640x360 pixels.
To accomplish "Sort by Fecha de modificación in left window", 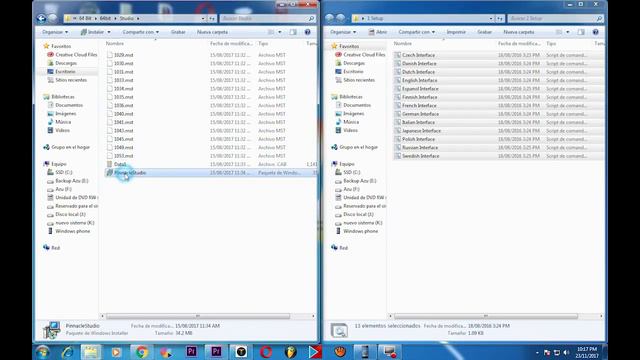I will pos(231,43).
